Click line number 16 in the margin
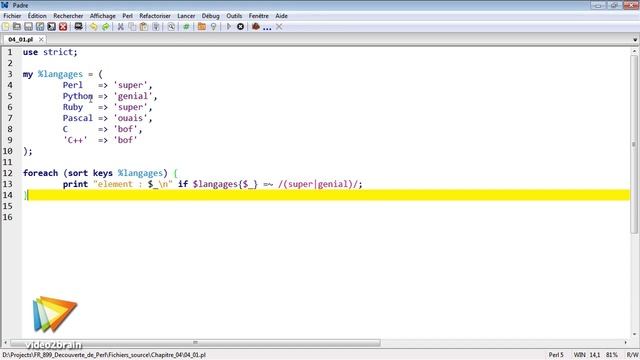Screen dimensions: 640x360 [8, 217]
